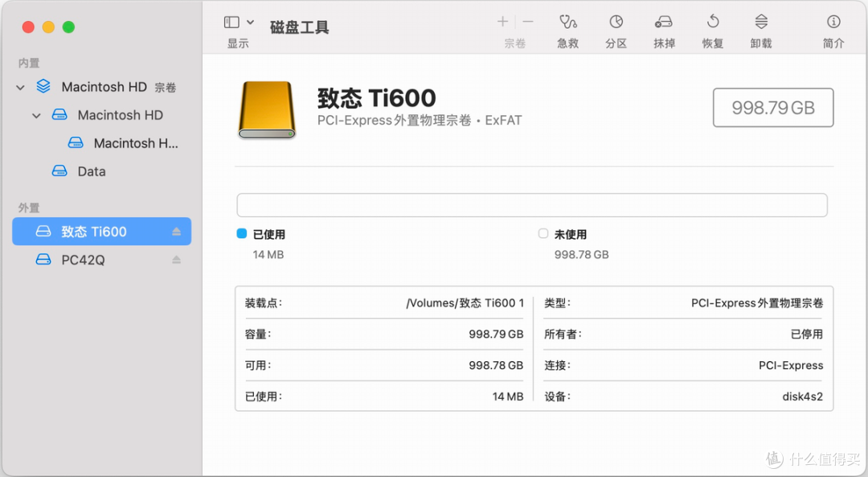The height and width of the screenshot is (477, 868).
Task: Collapse the Macintosh HD 宗卷 container
Action: tap(20, 88)
